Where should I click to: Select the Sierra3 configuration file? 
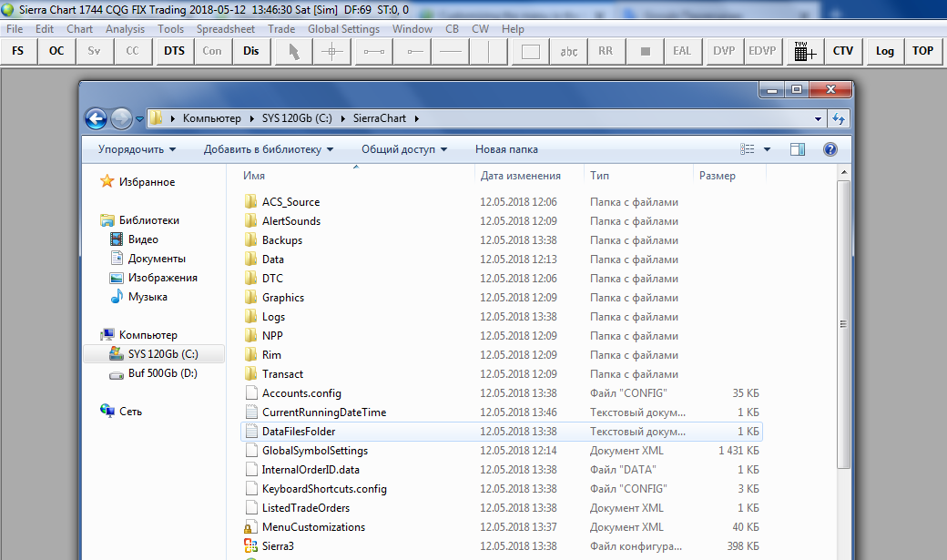pos(278,546)
